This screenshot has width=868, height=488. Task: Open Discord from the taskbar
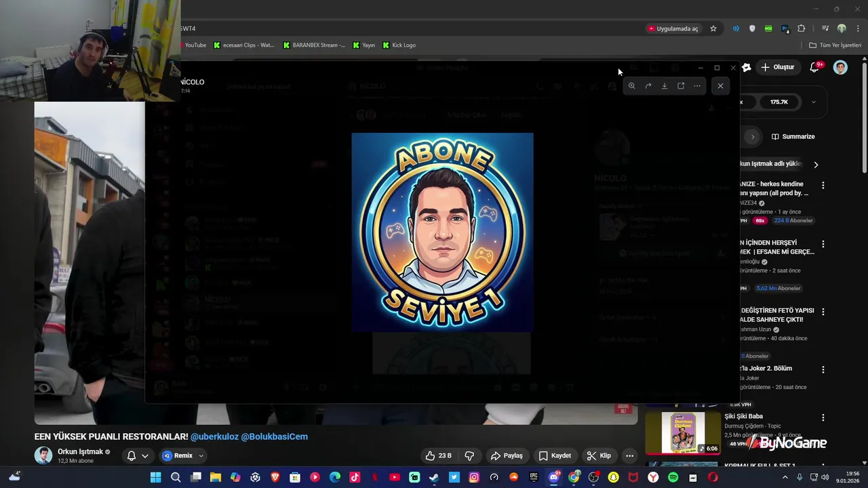(x=553, y=477)
